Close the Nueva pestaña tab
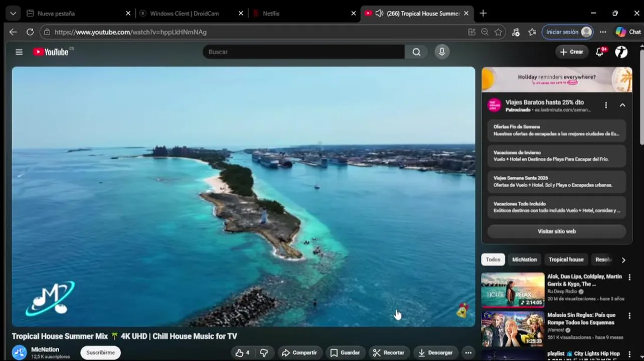644x361 pixels. pyautogui.click(x=128, y=14)
